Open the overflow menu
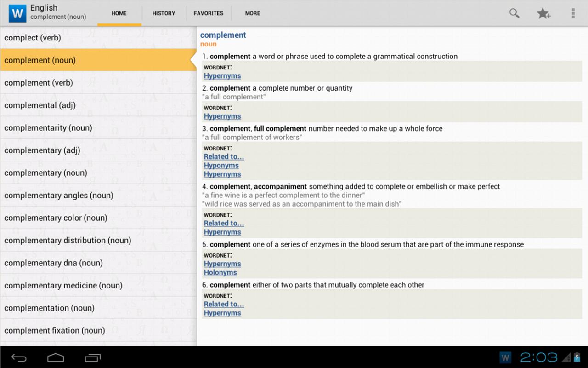Image resolution: width=588 pixels, height=368 pixels. [573, 13]
